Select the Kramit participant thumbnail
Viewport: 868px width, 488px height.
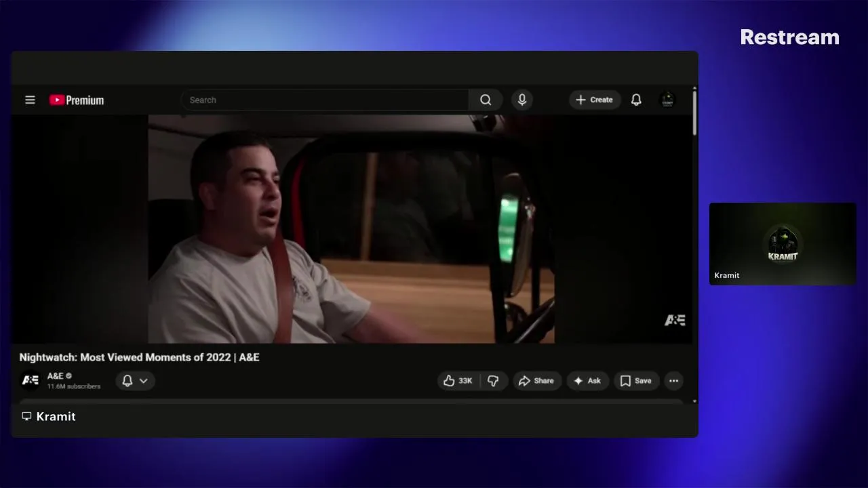[783, 244]
